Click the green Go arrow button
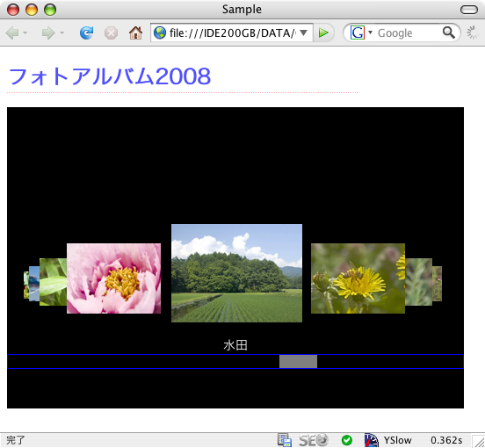 323,33
